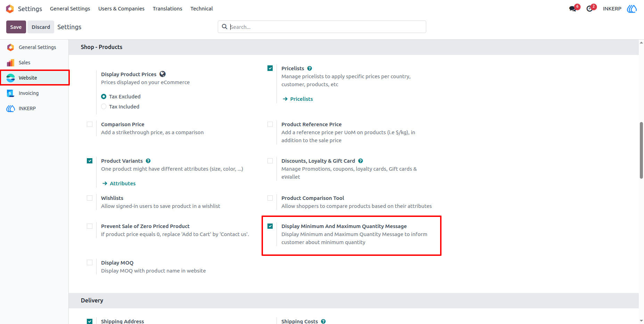Click the scrollbar up arrow
Screen dimensions: 644x324
pos(641,42)
